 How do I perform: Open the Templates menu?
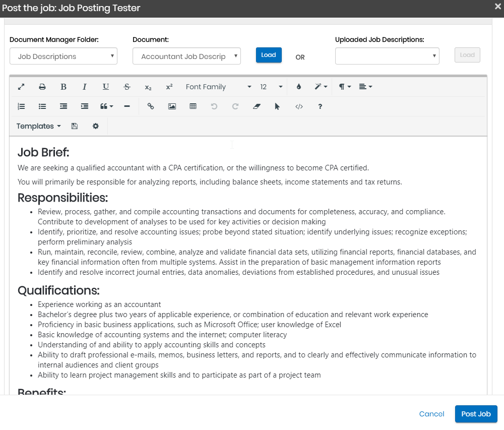click(38, 126)
